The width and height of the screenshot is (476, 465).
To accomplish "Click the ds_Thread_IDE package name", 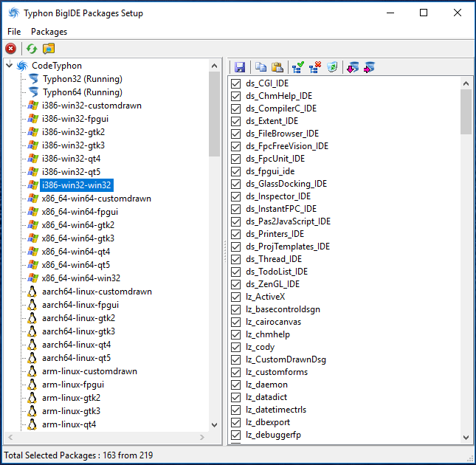I will 274,259.
